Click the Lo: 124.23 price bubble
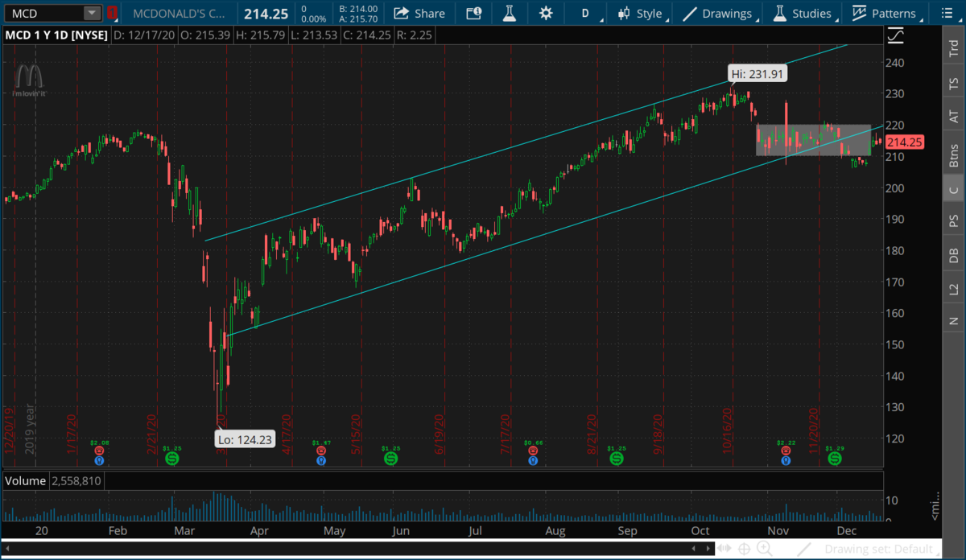966x560 pixels. pyautogui.click(x=244, y=439)
